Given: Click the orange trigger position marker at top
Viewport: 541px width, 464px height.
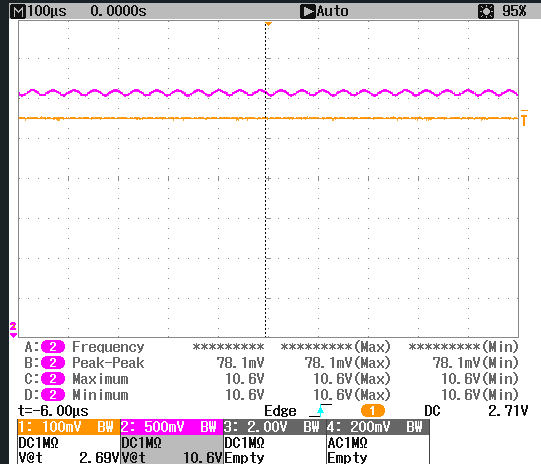Looking at the screenshot, I should pyautogui.click(x=268, y=24).
